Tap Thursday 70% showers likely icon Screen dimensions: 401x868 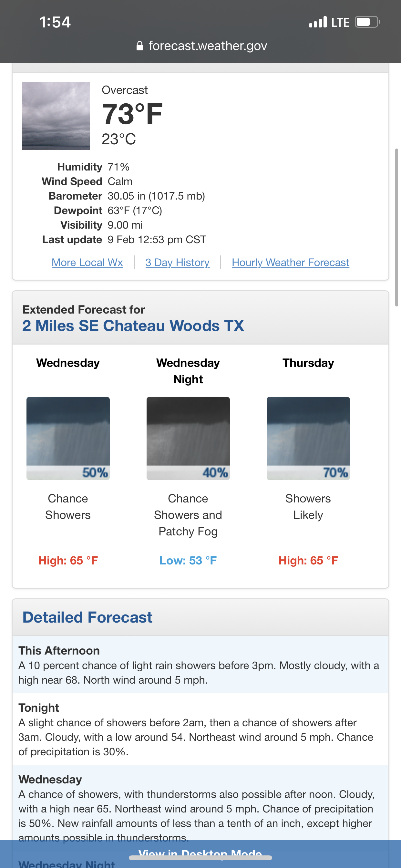tap(308, 438)
